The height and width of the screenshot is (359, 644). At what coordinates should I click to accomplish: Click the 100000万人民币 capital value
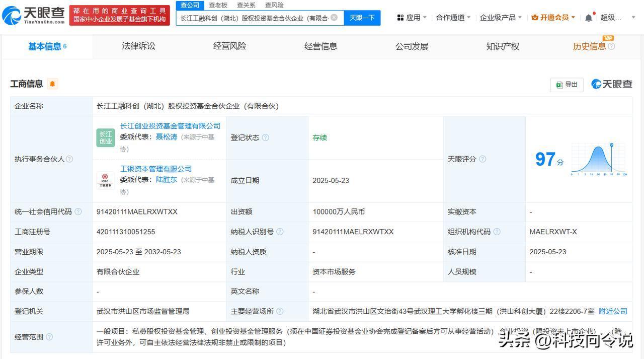[x=339, y=212]
